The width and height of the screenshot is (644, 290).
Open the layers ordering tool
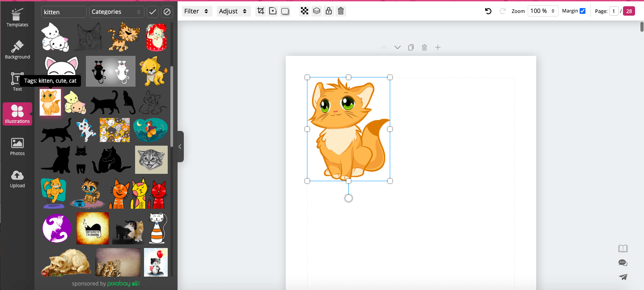317,11
